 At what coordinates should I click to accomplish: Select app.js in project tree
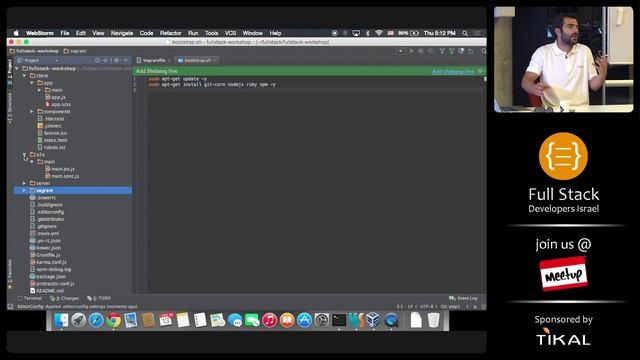(55, 97)
